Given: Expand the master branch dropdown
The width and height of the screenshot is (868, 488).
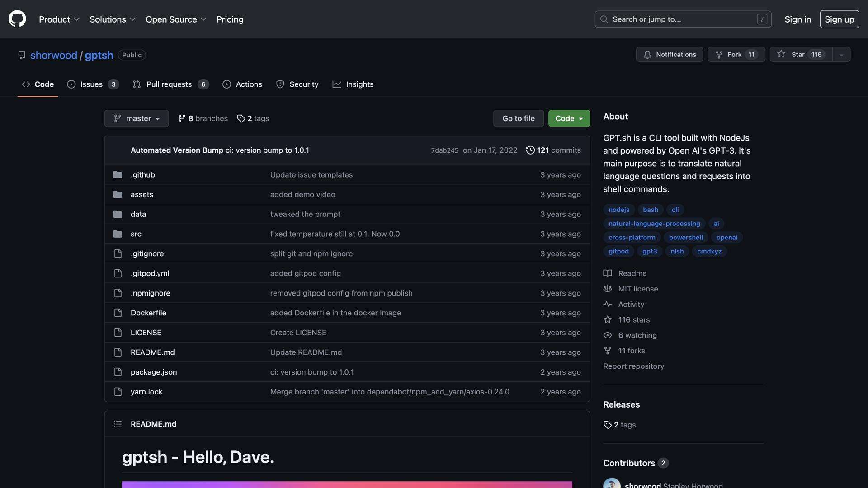Looking at the screenshot, I should click(x=137, y=118).
